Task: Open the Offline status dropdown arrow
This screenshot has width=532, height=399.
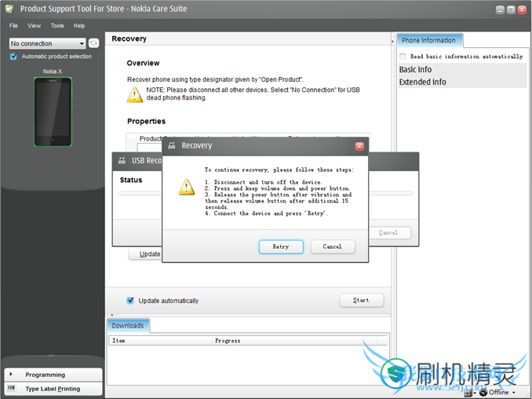Action: pyautogui.click(x=514, y=393)
